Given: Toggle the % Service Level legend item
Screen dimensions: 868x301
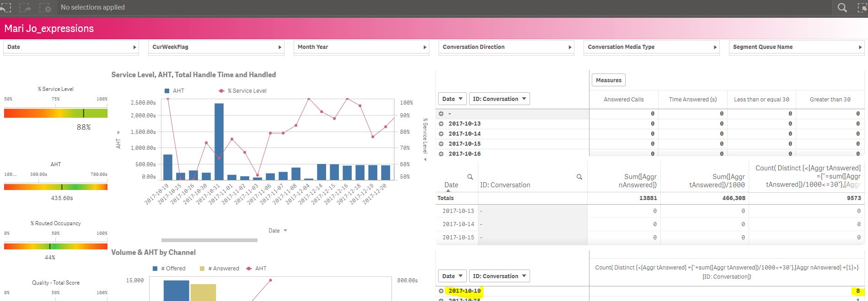Looking at the screenshot, I should 243,91.
